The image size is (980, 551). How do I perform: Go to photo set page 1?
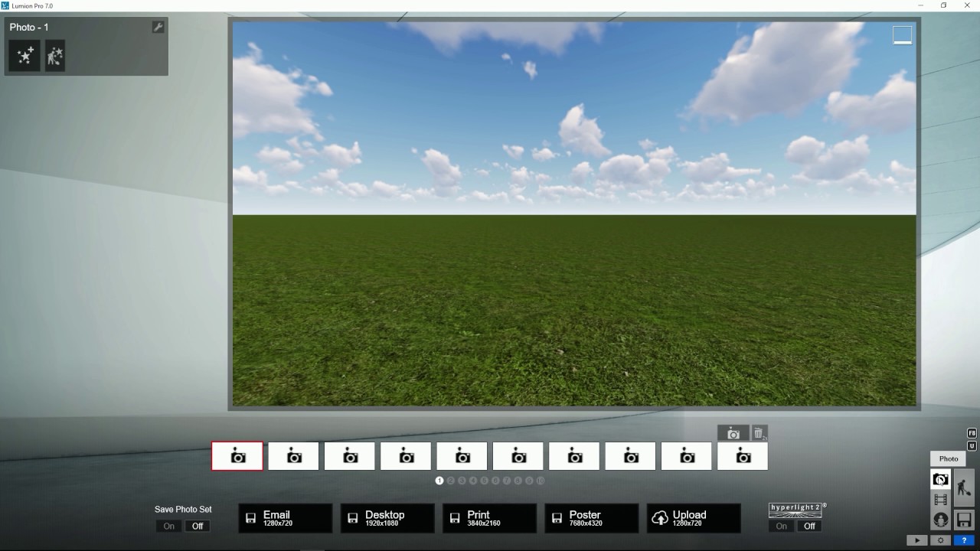point(439,481)
